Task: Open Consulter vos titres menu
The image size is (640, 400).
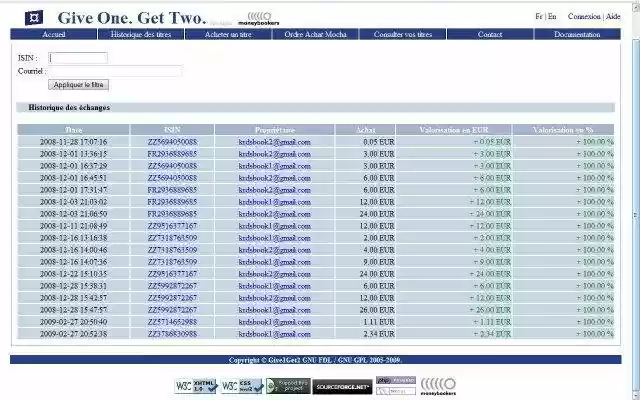Action: point(403,34)
